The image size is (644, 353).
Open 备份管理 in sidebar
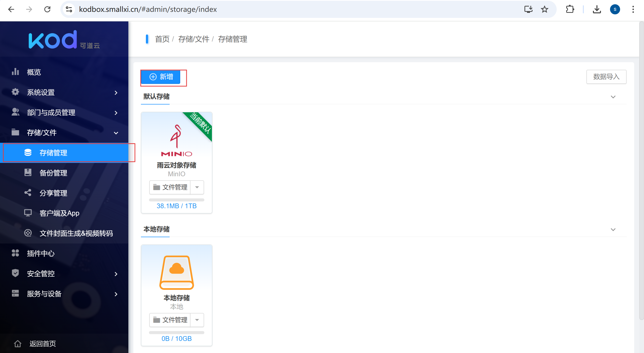click(x=53, y=173)
